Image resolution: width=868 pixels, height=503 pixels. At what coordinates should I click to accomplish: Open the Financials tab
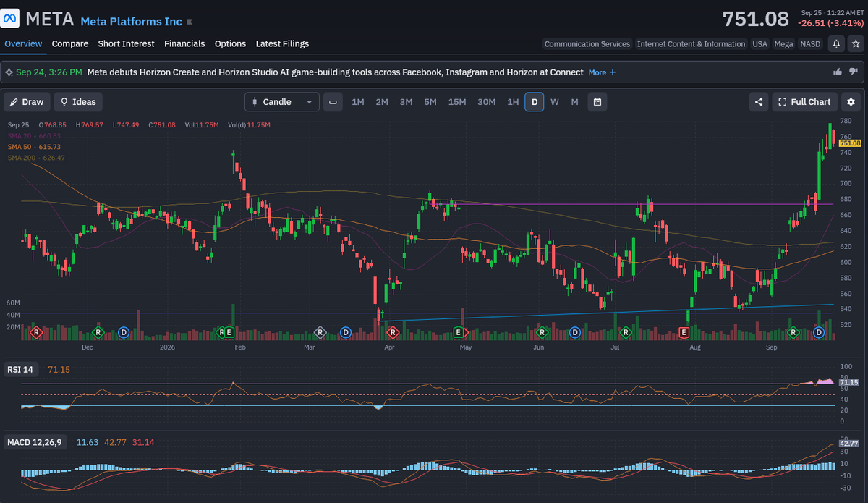tap(184, 43)
